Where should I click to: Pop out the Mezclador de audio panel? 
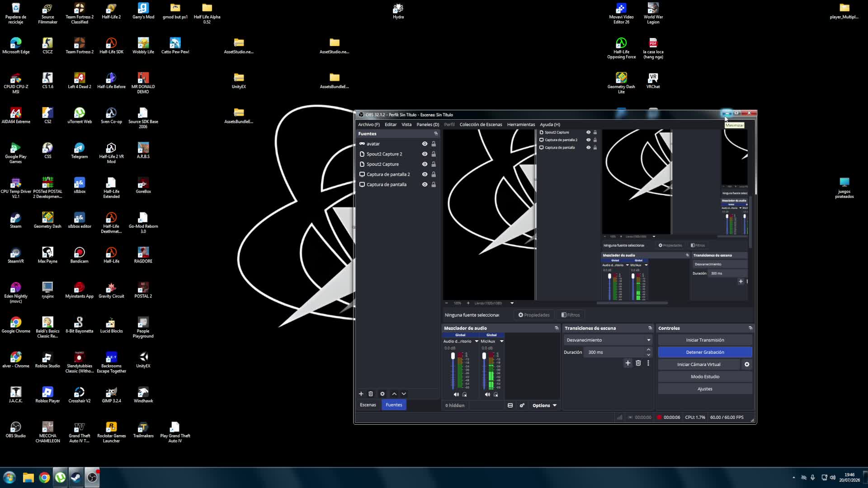557,328
